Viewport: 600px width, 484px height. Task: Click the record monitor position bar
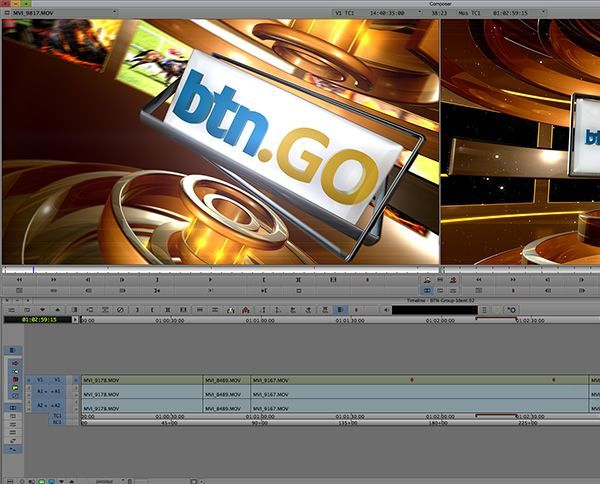pyautogui.click(x=520, y=270)
